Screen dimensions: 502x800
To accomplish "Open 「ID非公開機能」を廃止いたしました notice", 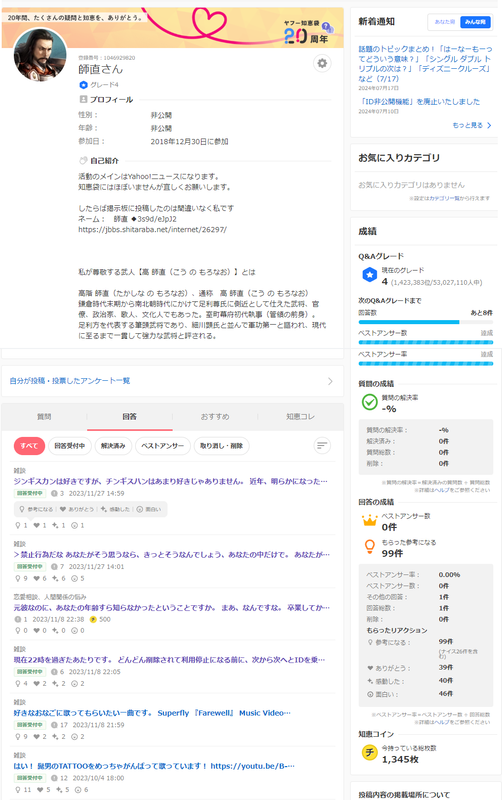I will [420, 102].
